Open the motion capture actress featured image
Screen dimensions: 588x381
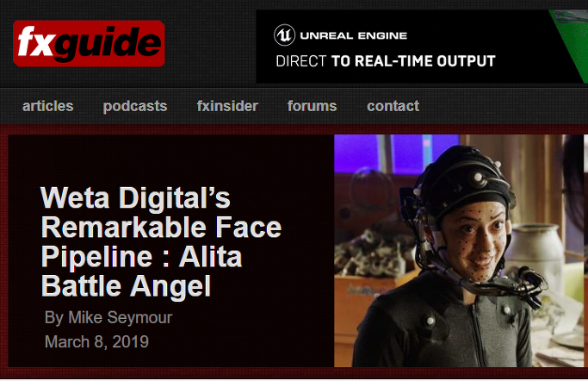click(x=459, y=251)
